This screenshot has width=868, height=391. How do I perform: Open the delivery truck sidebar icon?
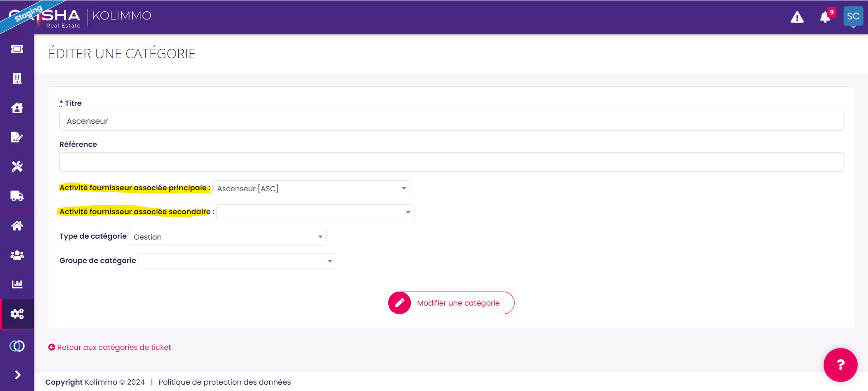(x=17, y=196)
